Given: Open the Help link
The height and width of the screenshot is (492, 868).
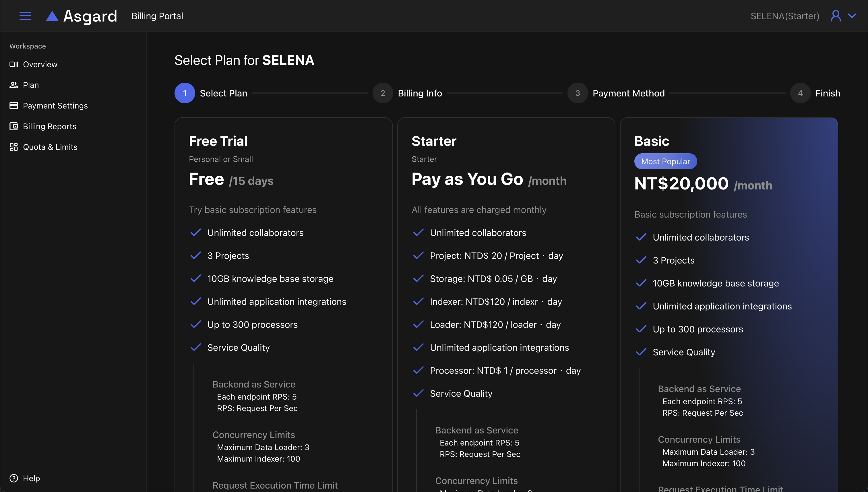Looking at the screenshot, I should (31, 478).
